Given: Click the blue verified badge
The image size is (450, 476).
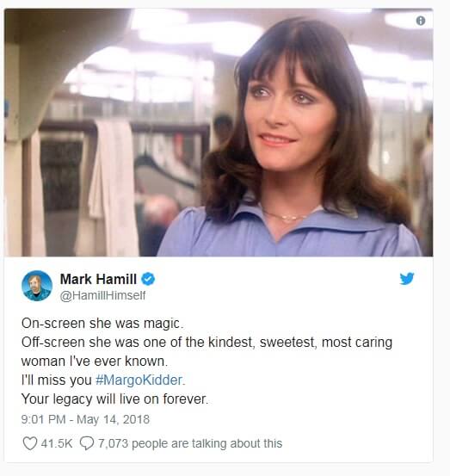Looking at the screenshot, I should [x=148, y=279].
